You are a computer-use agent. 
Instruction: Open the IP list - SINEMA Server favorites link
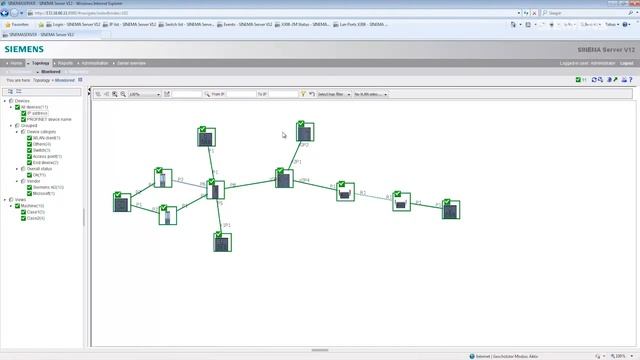[x=129, y=24]
